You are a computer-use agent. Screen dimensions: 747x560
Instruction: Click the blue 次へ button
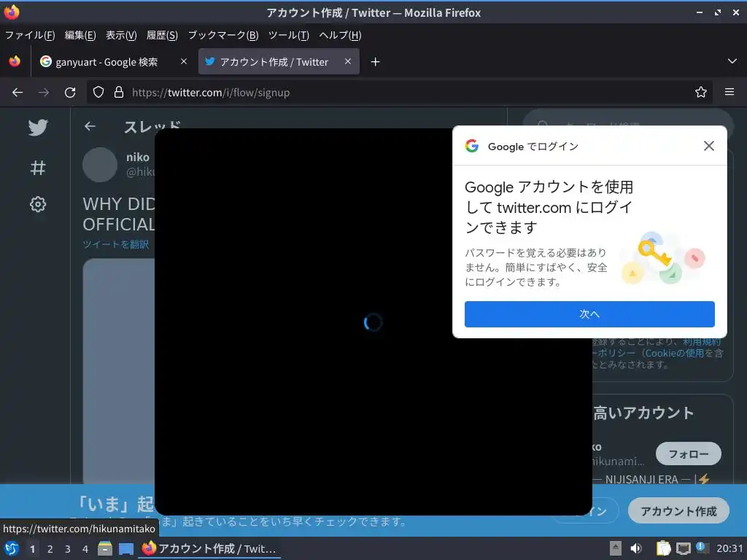pyautogui.click(x=589, y=314)
